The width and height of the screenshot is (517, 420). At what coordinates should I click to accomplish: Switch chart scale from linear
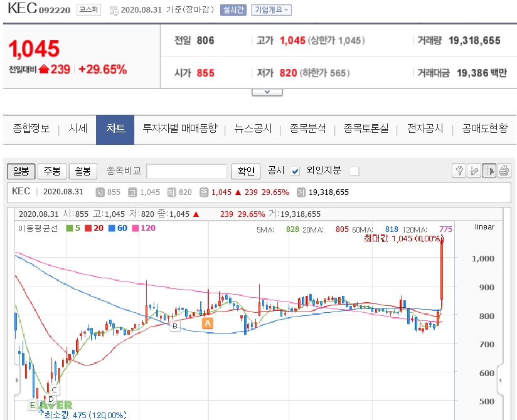coord(484,227)
